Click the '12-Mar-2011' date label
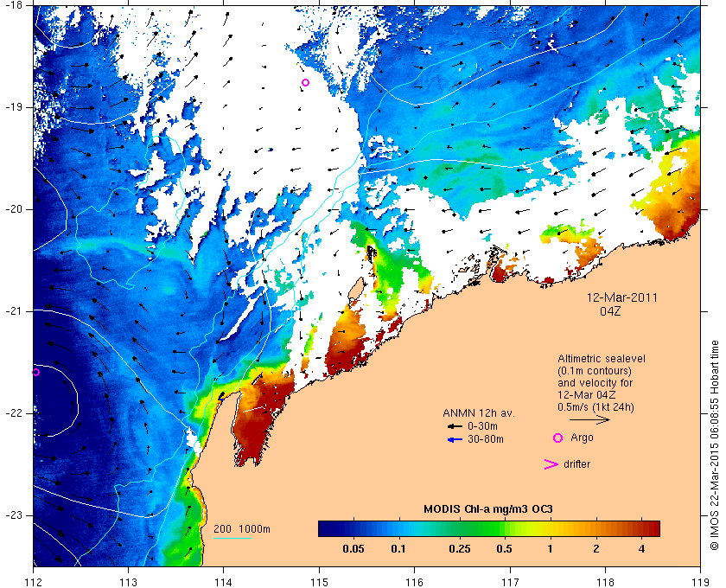This screenshot has height=588, width=726. click(x=621, y=297)
